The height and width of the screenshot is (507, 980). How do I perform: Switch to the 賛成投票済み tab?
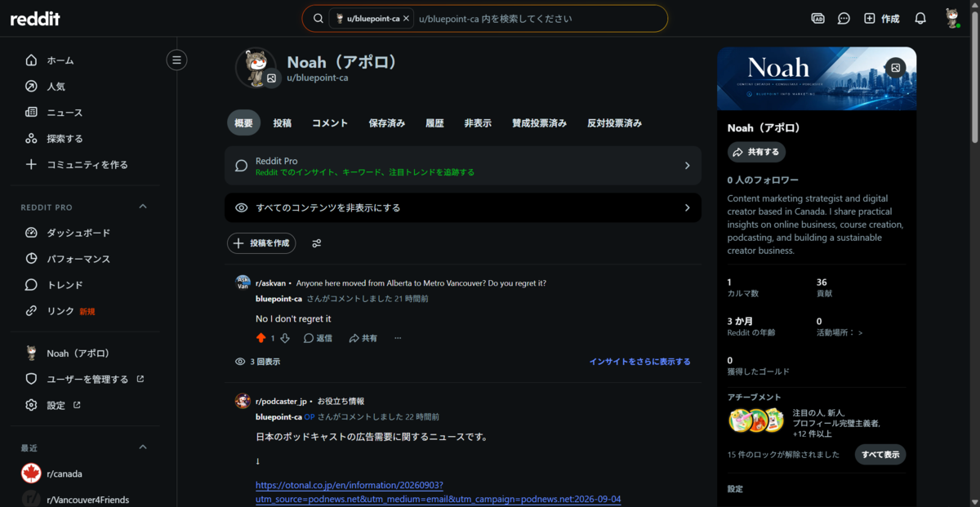(539, 123)
